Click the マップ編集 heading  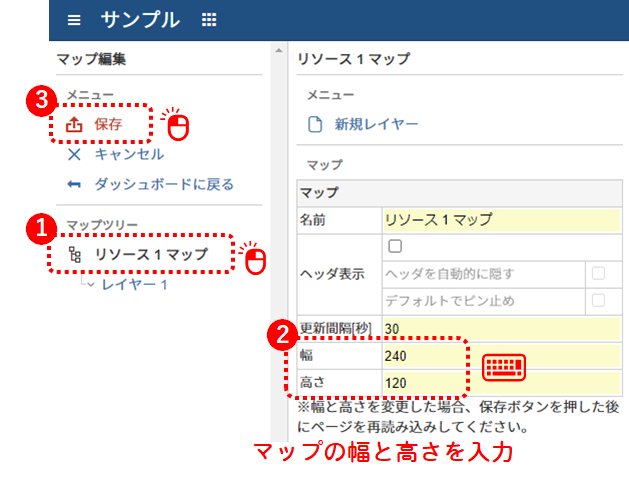(91, 59)
